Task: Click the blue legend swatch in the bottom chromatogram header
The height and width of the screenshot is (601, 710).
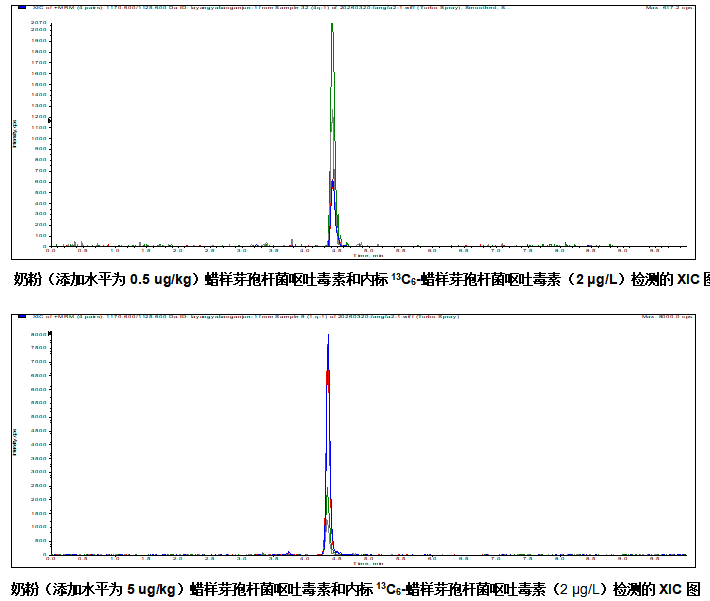Action: 23,317
